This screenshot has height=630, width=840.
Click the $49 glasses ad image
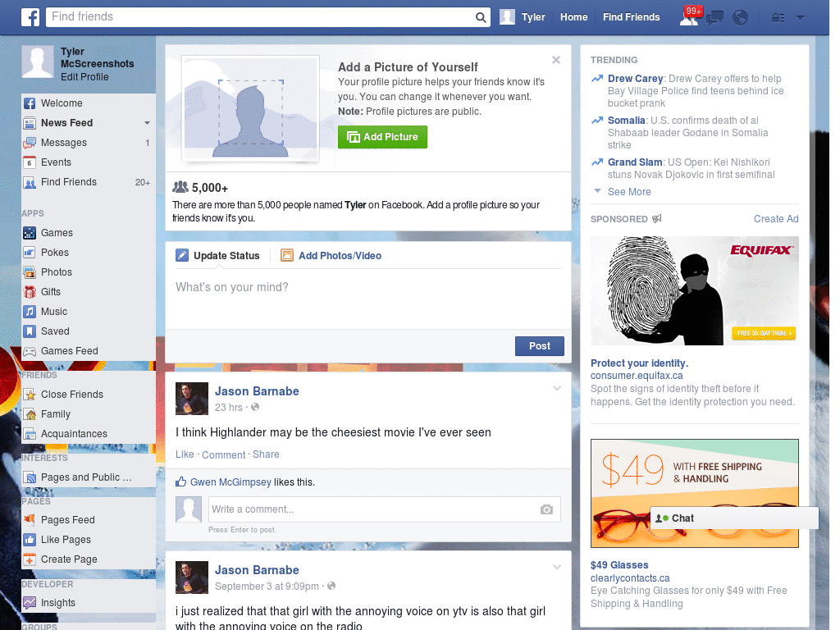[x=694, y=493]
